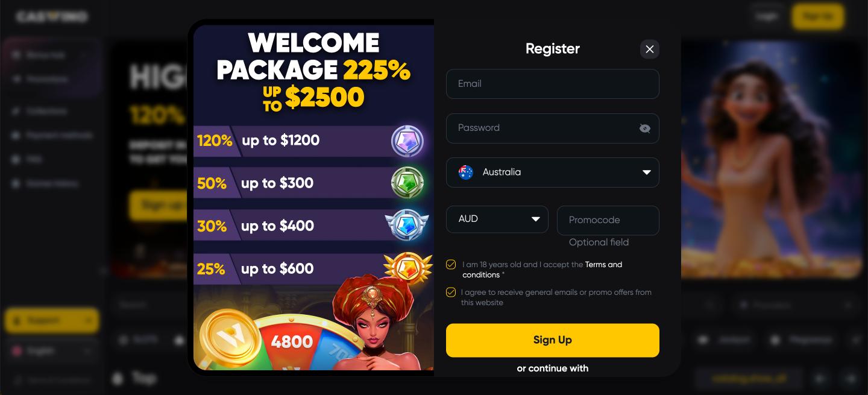Uncheck the promo emails agreement checkbox
The height and width of the screenshot is (395, 868).
(x=451, y=292)
